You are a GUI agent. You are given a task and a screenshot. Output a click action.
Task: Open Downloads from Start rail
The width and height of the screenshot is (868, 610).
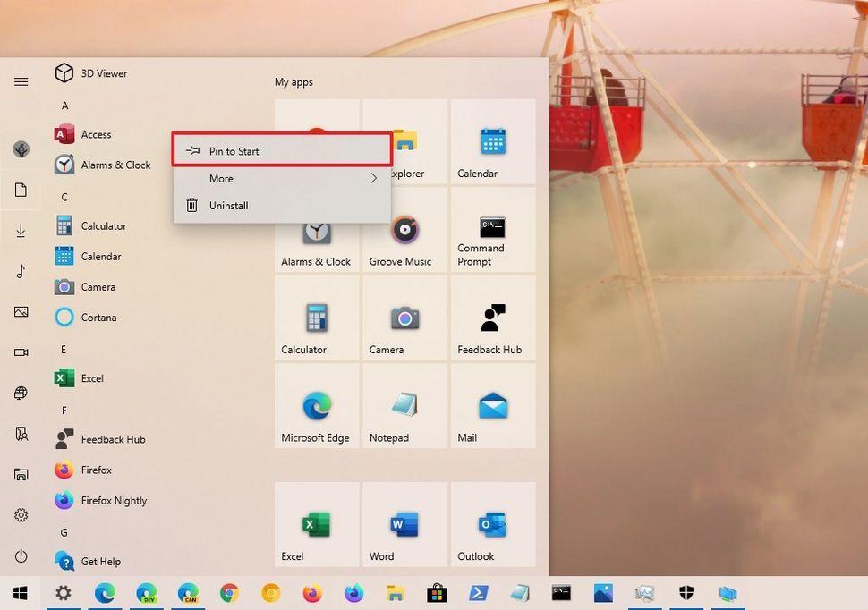21,230
